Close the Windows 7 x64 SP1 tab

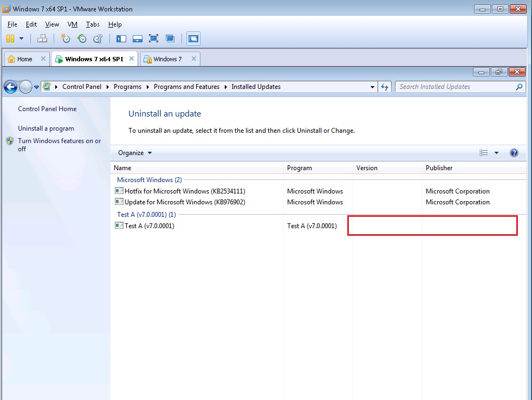(132, 59)
